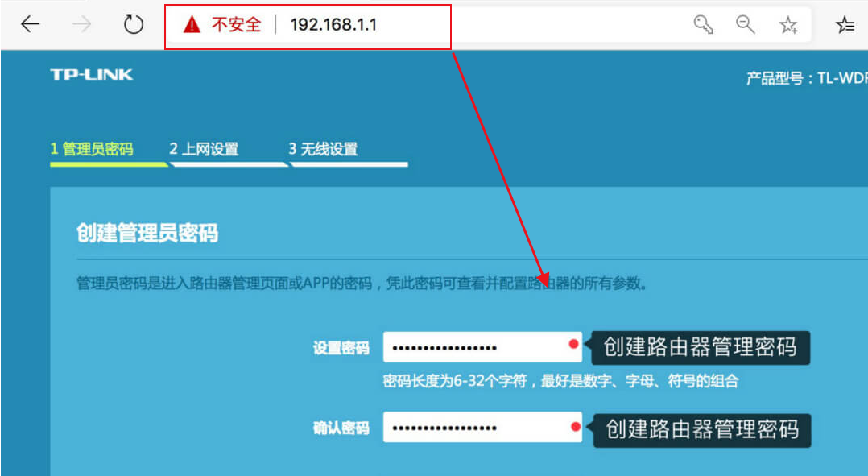Click the browser back arrow
868x476 pixels.
click(x=30, y=25)
